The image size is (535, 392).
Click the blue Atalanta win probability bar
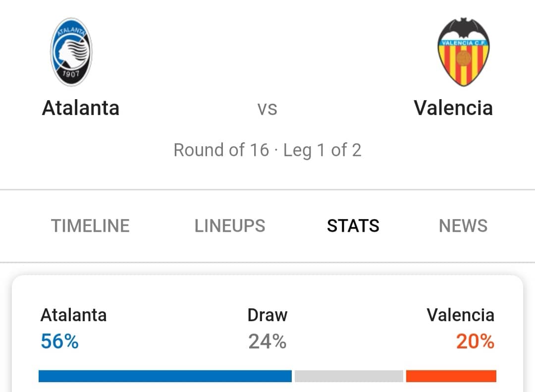pos(165,376)
